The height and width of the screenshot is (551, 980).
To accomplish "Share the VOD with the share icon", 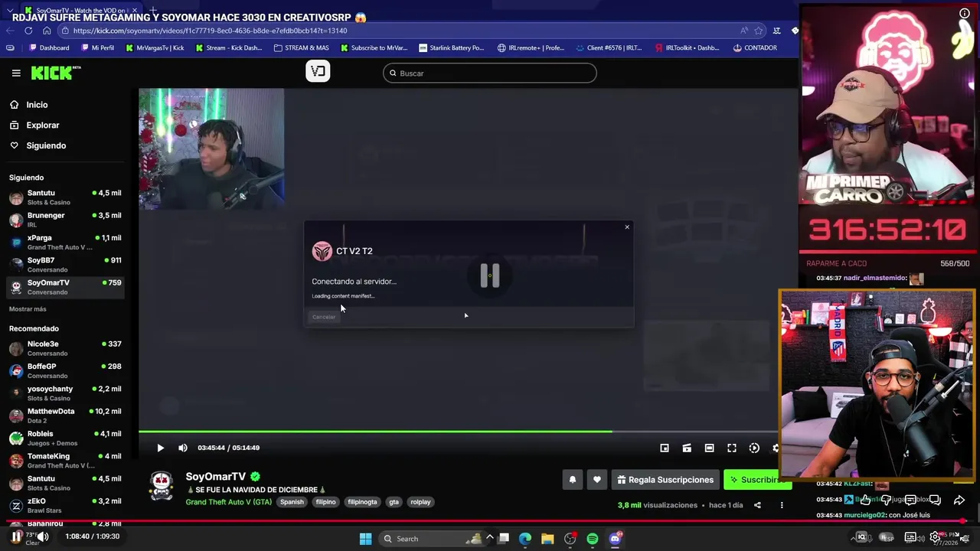I will pos(757,505).
